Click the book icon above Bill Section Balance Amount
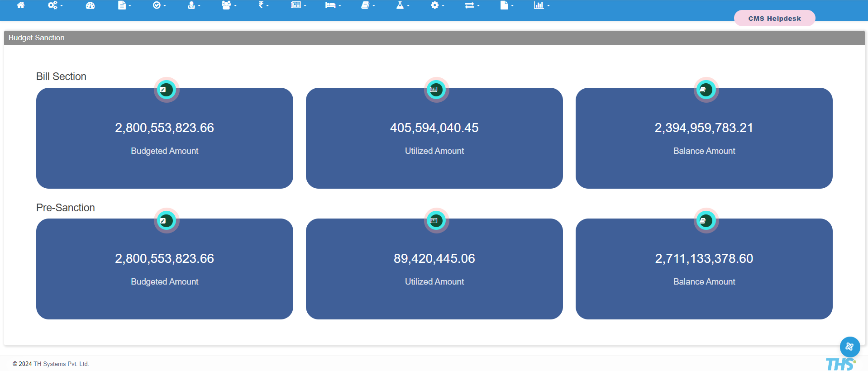This screenshot has height=371, width=868. point(706,90)
